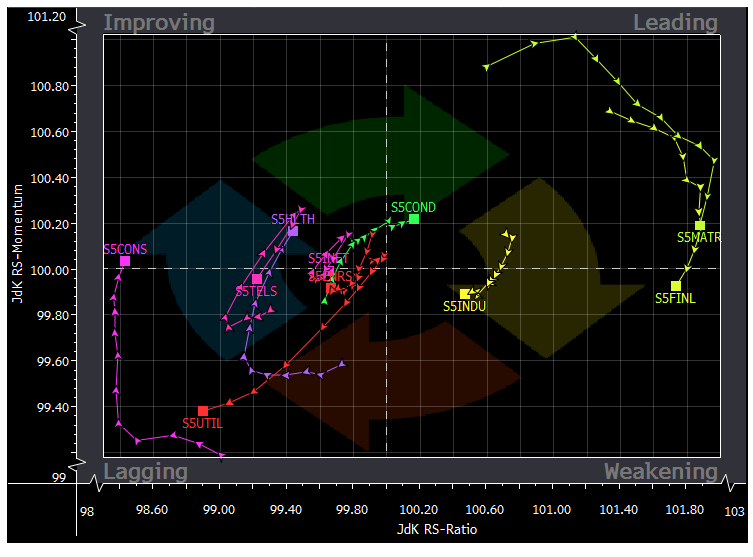Select the S5FINL yellow-green square marker
Screen dimensions: 753x557
[x=676, y=286]
